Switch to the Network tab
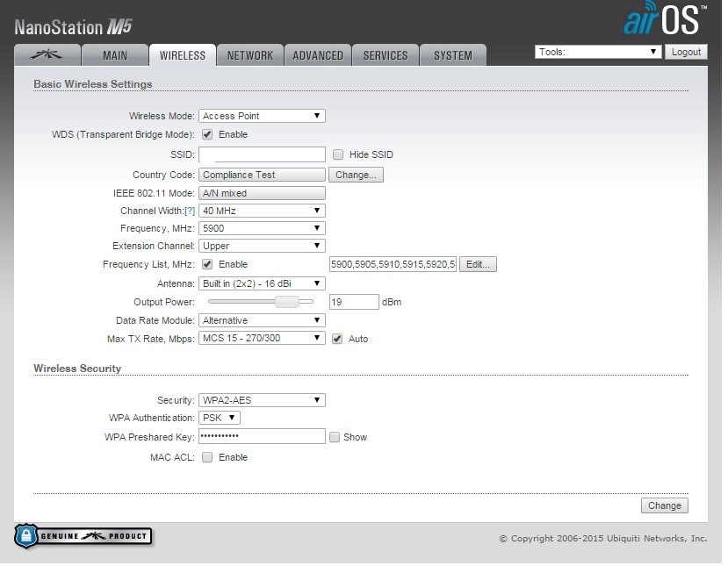728x566 pixels. [x=250, y=55]
